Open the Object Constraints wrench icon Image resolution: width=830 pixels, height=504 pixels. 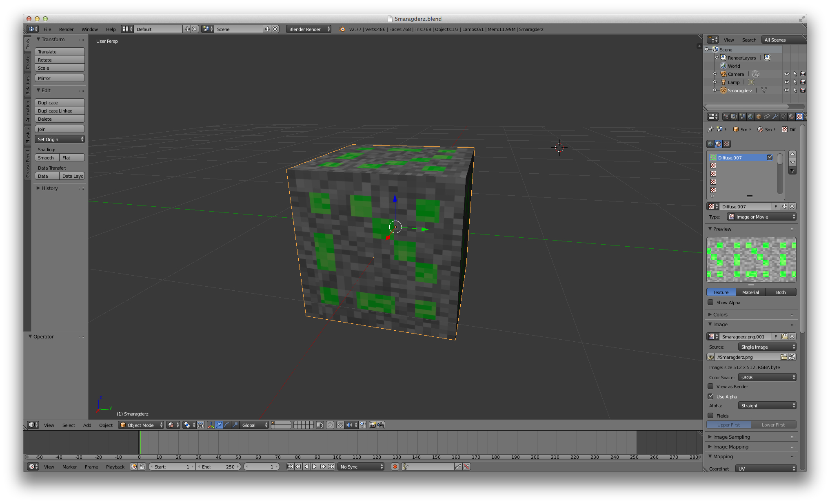(x=775, y=117)
